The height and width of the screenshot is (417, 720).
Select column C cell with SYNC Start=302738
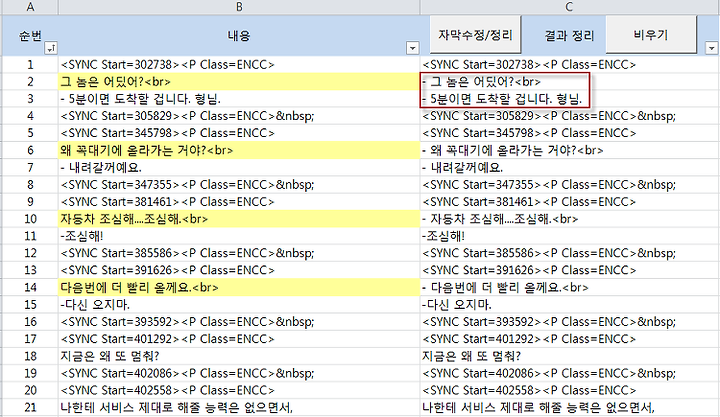click(570, 65)
